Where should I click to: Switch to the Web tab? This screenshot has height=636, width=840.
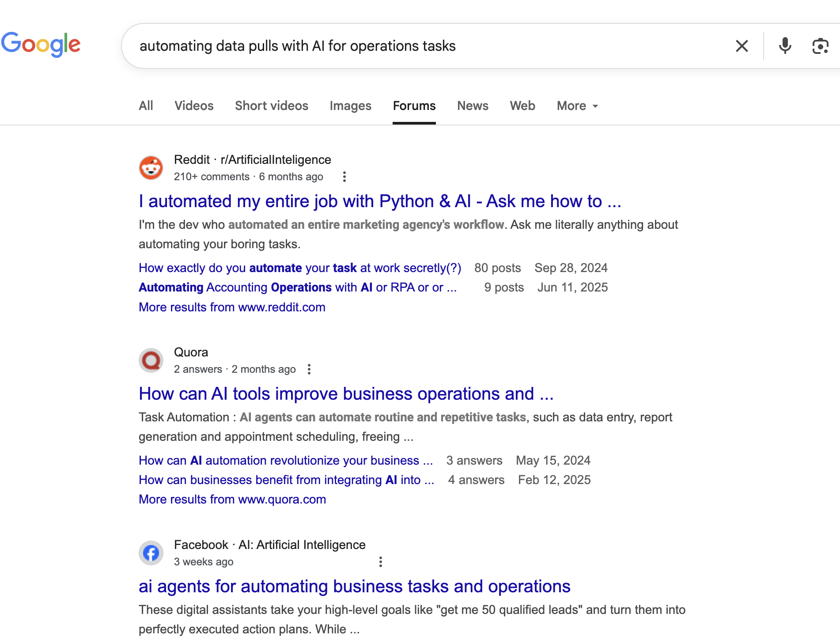pos(522,106)
